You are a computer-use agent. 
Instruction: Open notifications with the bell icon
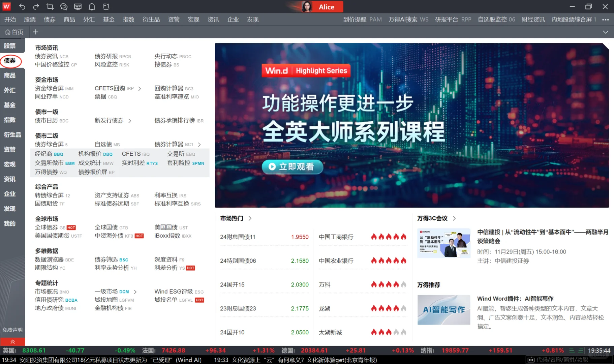coord(92,6)
